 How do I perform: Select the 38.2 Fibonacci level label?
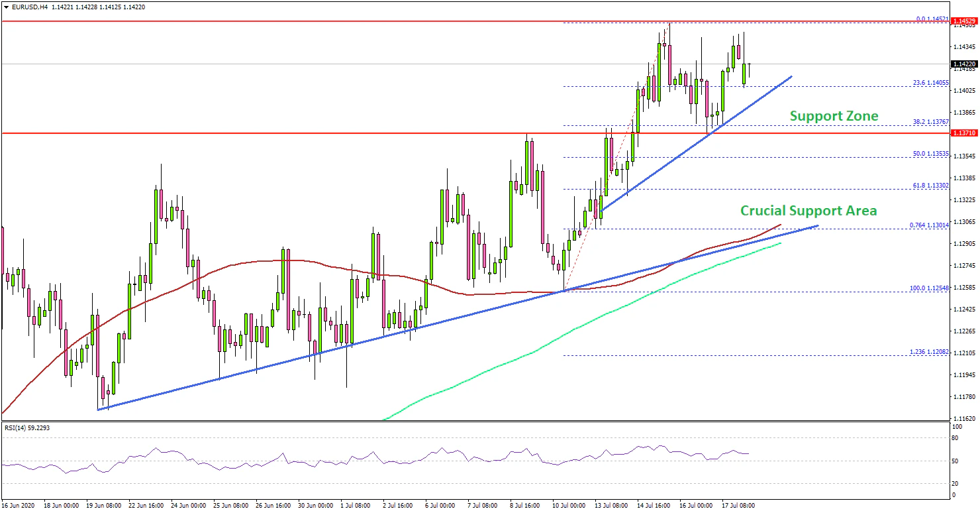[x=932, y=122]
